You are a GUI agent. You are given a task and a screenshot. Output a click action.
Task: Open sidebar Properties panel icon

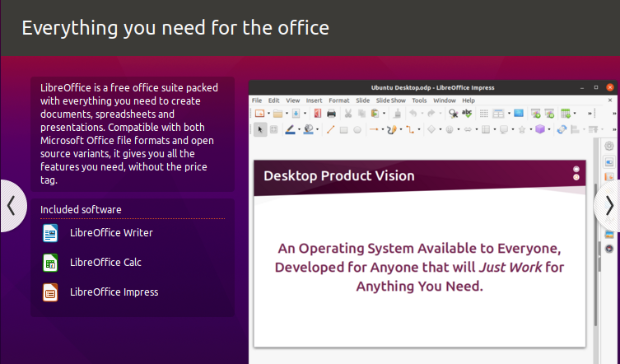click(609, 145)
